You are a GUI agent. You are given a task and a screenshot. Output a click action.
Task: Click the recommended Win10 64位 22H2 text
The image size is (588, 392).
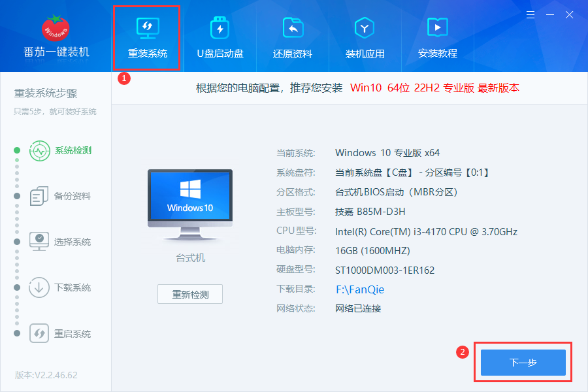(434, 88)
